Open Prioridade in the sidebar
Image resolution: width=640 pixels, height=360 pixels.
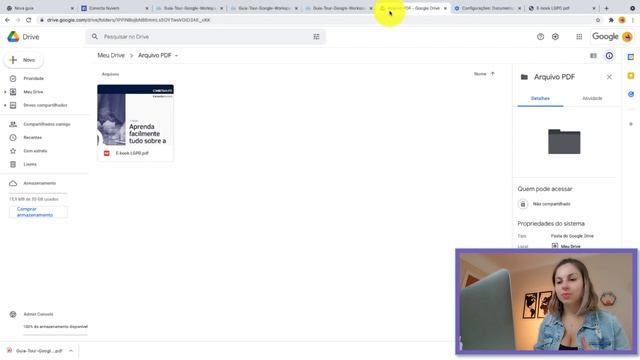pyautogui.click(x=33, y=78)
